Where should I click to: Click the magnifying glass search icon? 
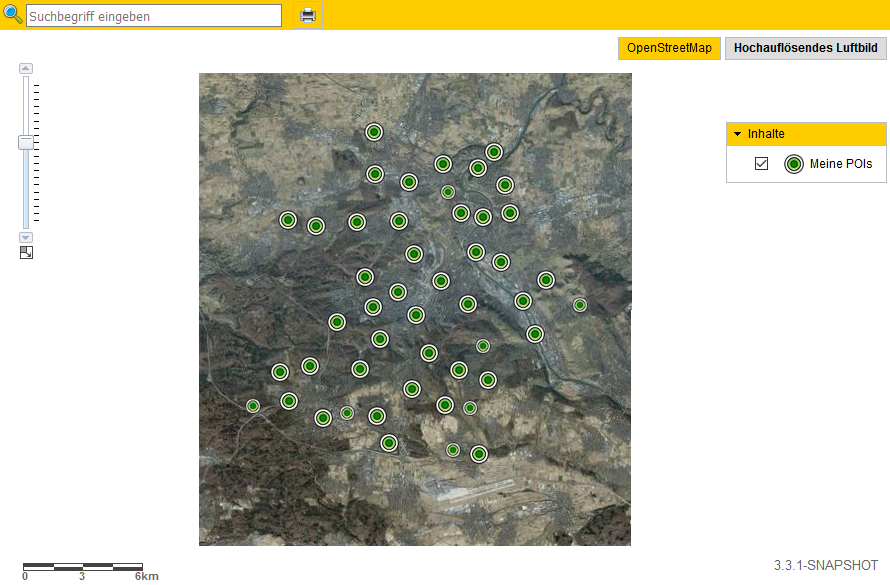click(x=12, y=14)
